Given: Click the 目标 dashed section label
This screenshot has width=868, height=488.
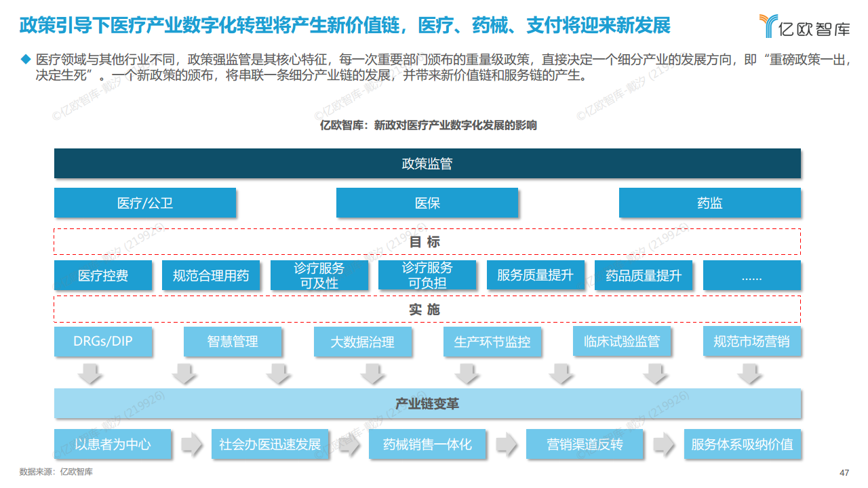Looking at the screenshot, I should pyautogui.click(x=427, y=242).
